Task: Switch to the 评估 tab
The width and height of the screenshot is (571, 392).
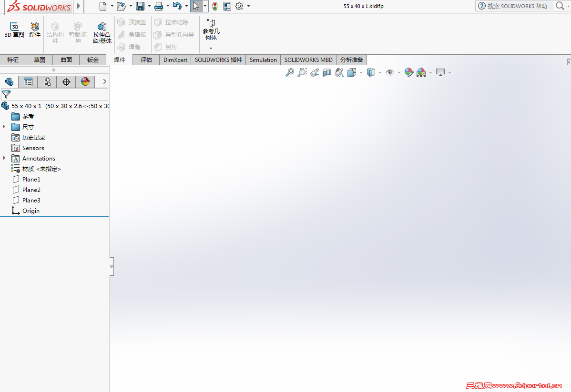Action: coord(146,60)
